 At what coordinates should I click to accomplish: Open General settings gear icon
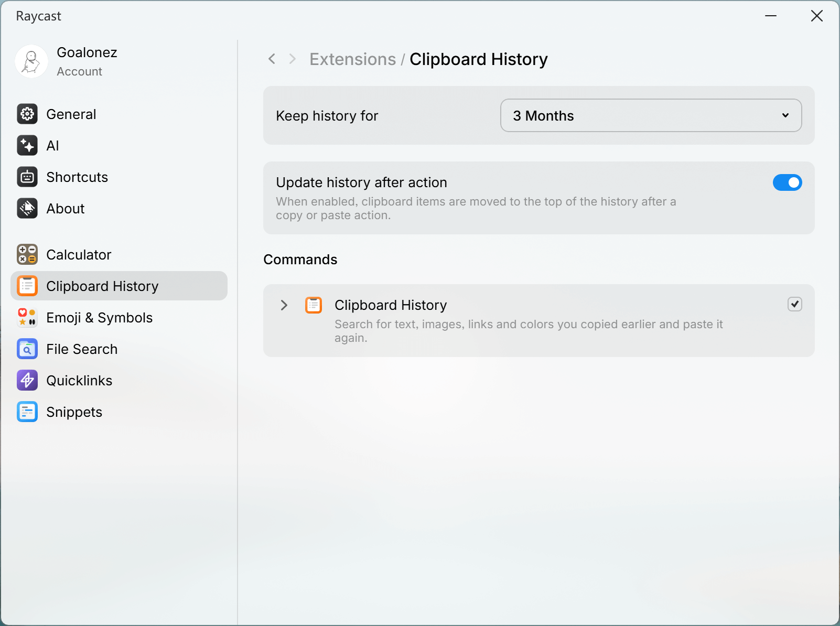(27, 114)
